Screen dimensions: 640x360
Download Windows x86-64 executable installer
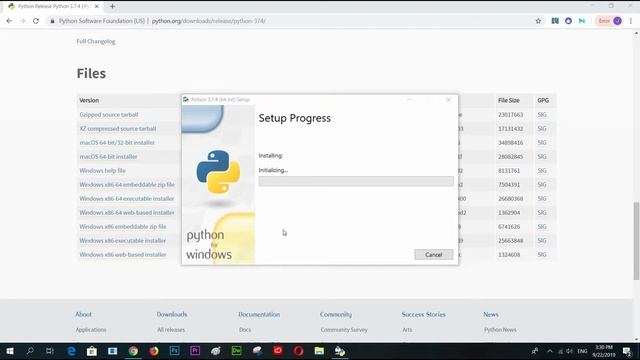click(127, 198)
